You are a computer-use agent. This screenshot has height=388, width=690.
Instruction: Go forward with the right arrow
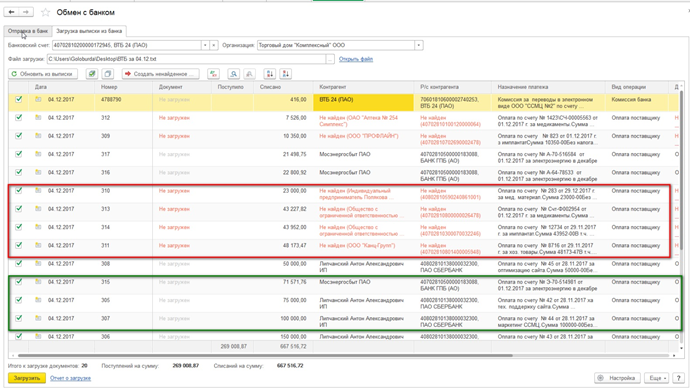[x=26, y=12]
